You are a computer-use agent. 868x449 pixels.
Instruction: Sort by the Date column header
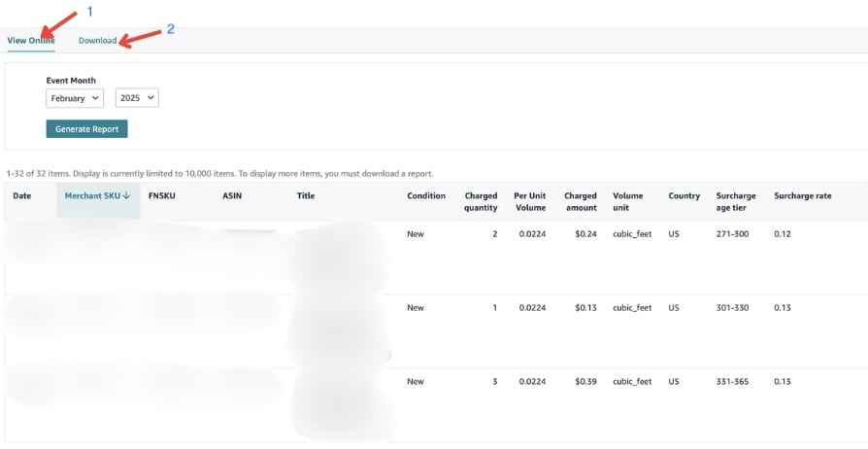point(22,196)
